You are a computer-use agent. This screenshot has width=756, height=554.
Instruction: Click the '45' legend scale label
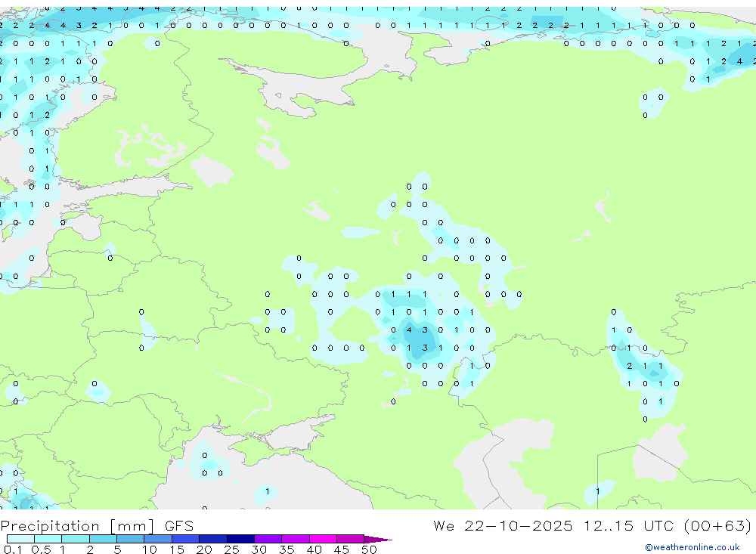pos(342,549)
